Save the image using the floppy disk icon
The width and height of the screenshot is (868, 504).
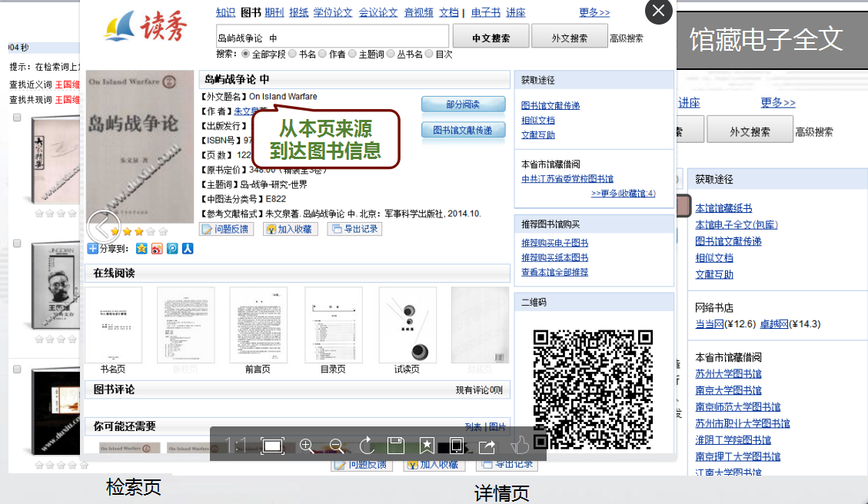coord(397,446)
